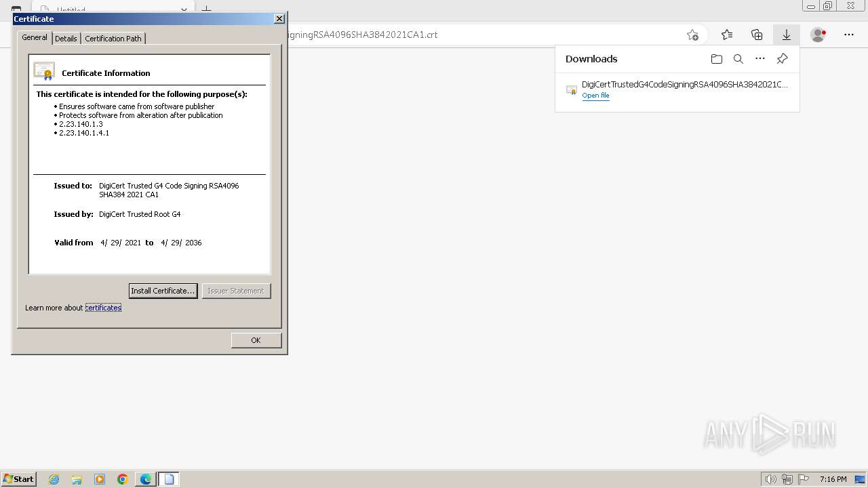868x488 pixels.
Task: Click the volume tray icon
Action: coord(770,479)
